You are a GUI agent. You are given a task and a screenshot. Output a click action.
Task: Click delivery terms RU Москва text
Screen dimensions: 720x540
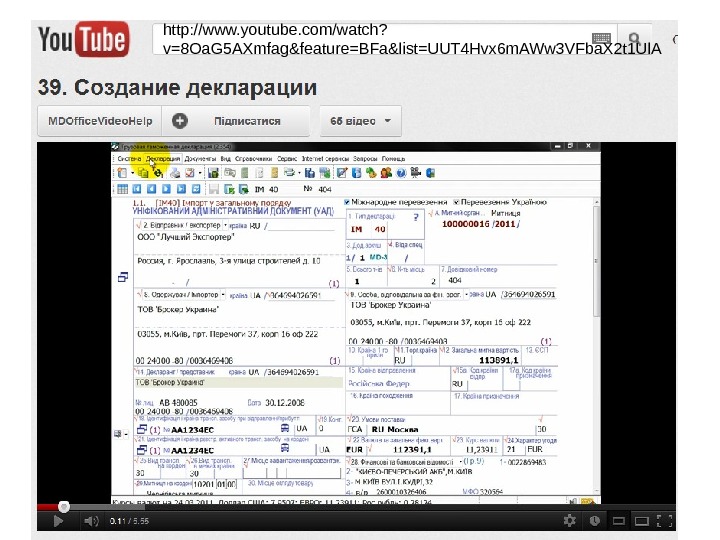click(x=395, y=430)
